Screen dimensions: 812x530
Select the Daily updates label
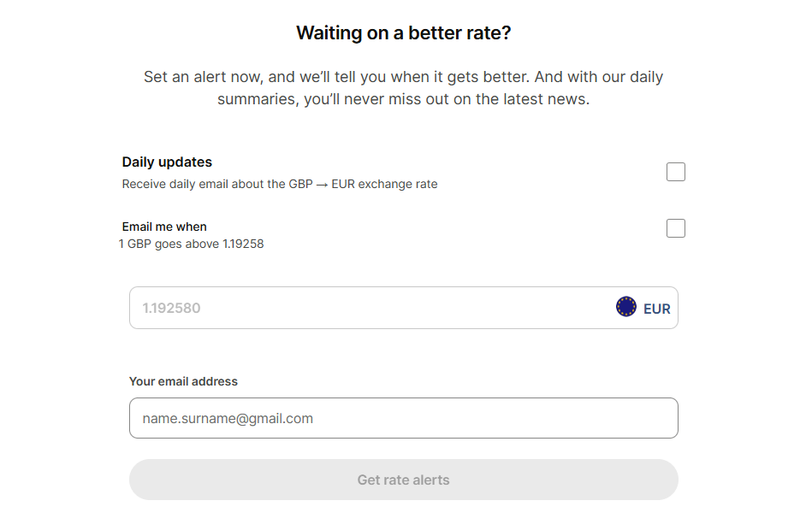pos(167,162)
